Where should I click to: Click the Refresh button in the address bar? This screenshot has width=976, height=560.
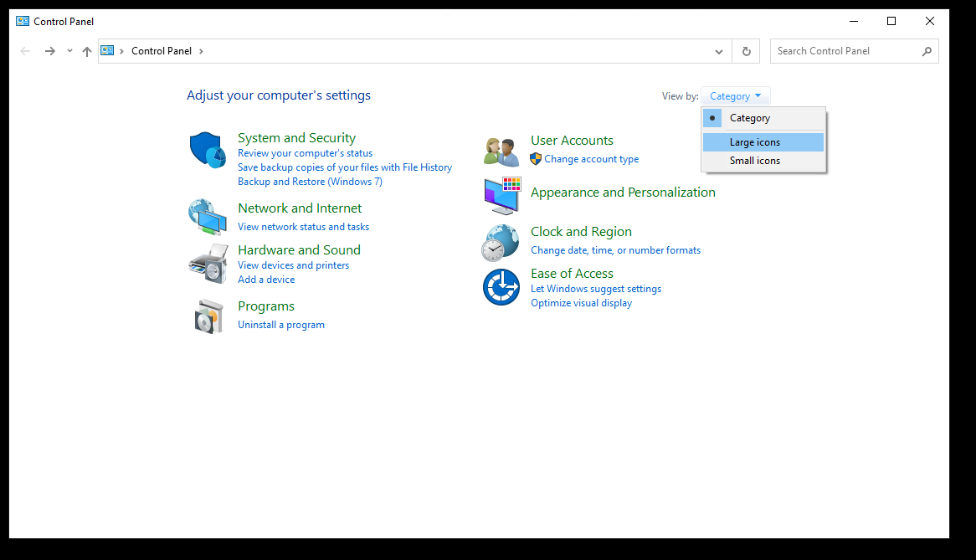point(747,51)
